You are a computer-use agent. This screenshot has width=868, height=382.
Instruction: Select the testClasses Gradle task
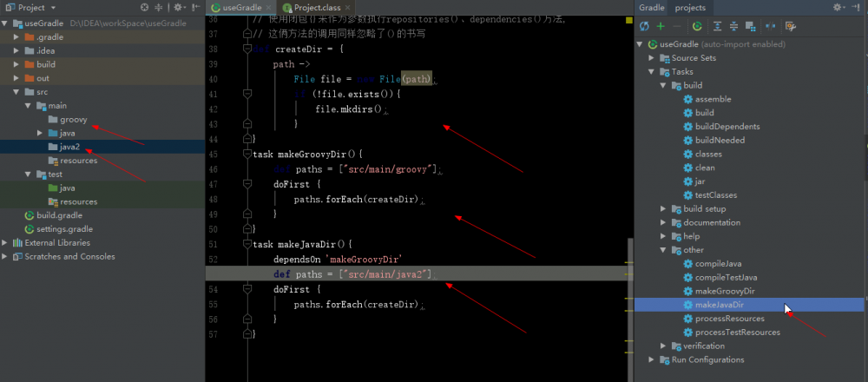[x=716, y=194]
